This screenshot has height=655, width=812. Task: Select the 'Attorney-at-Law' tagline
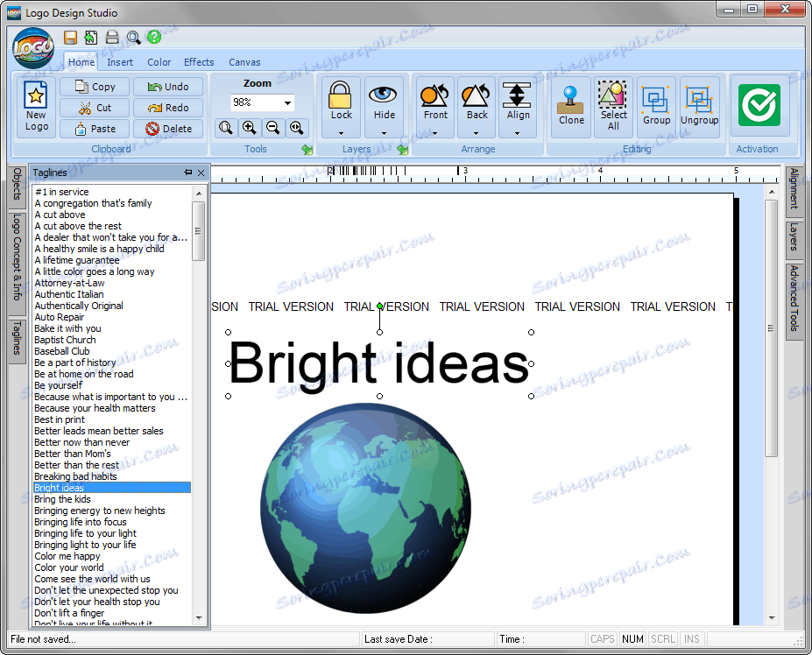112,283
